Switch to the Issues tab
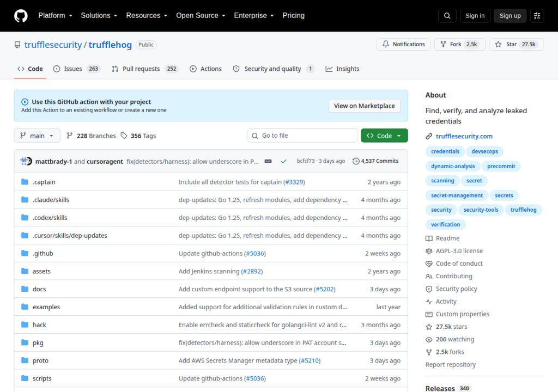Image resolution: width=558 pixels, height=392 pixels. tap(77, 69)
